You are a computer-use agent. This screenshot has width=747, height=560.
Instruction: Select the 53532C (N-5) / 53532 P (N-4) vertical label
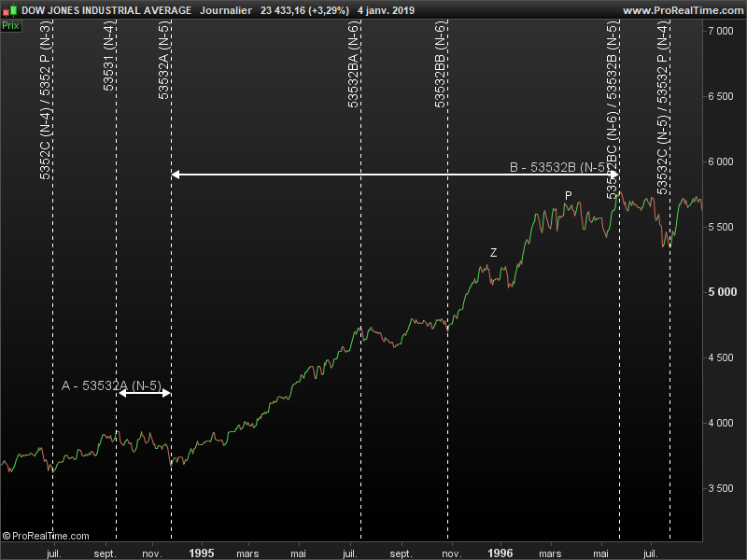tap(663, 107)
